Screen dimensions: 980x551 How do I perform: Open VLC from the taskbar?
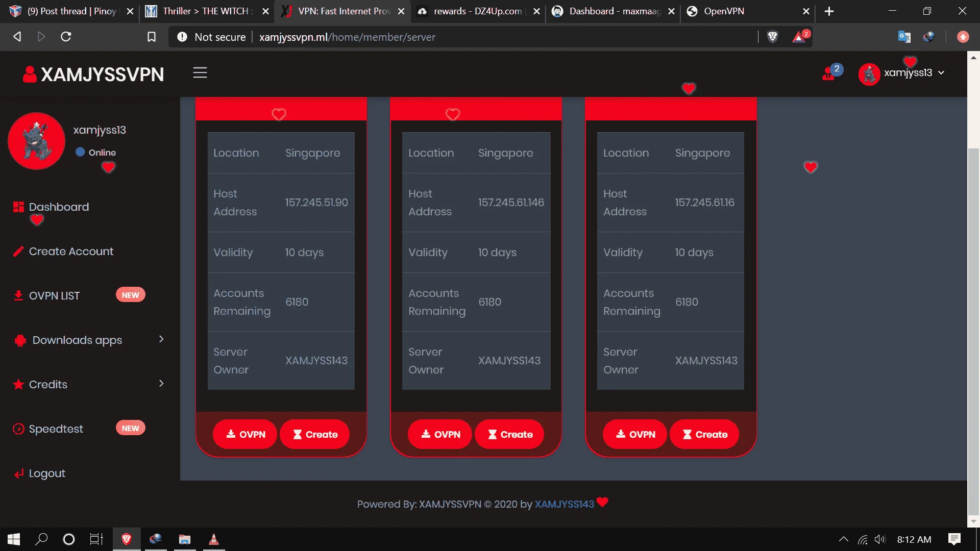click(214, 539)
